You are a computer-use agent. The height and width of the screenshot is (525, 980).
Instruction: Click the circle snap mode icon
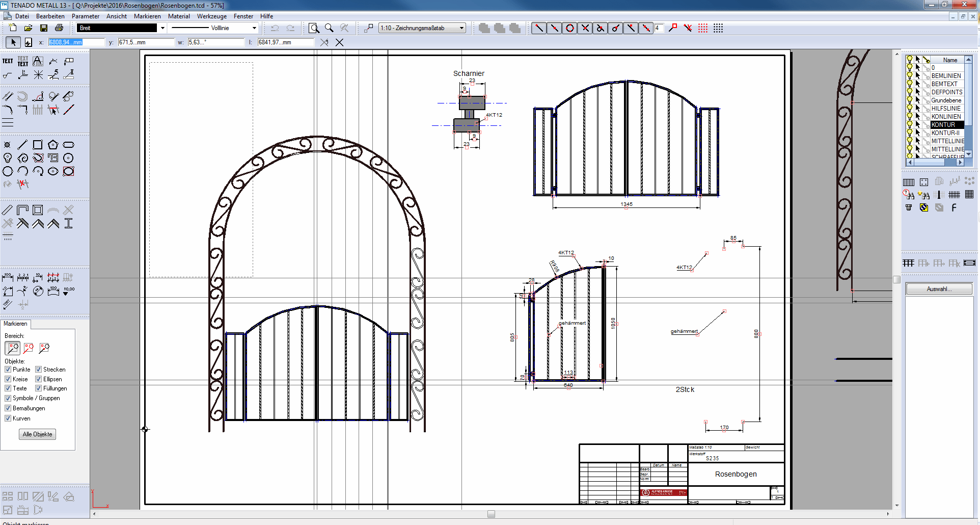pos(570,28)
